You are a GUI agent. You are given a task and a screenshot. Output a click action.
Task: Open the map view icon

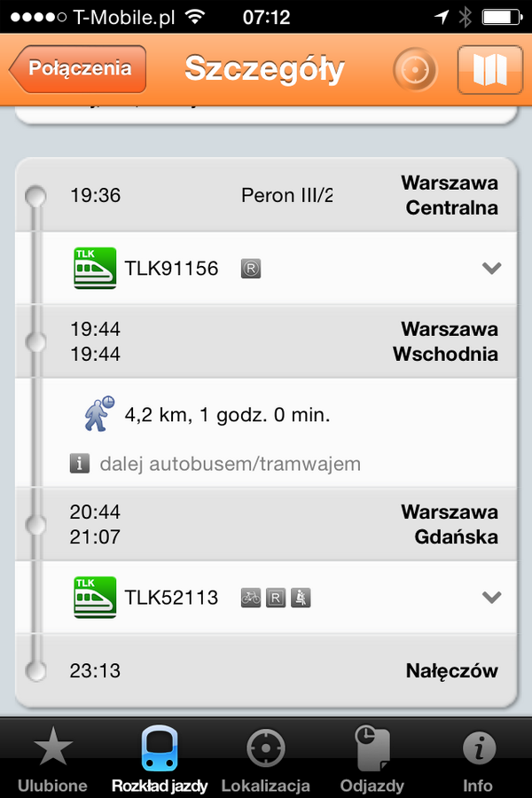click(489, 69)
